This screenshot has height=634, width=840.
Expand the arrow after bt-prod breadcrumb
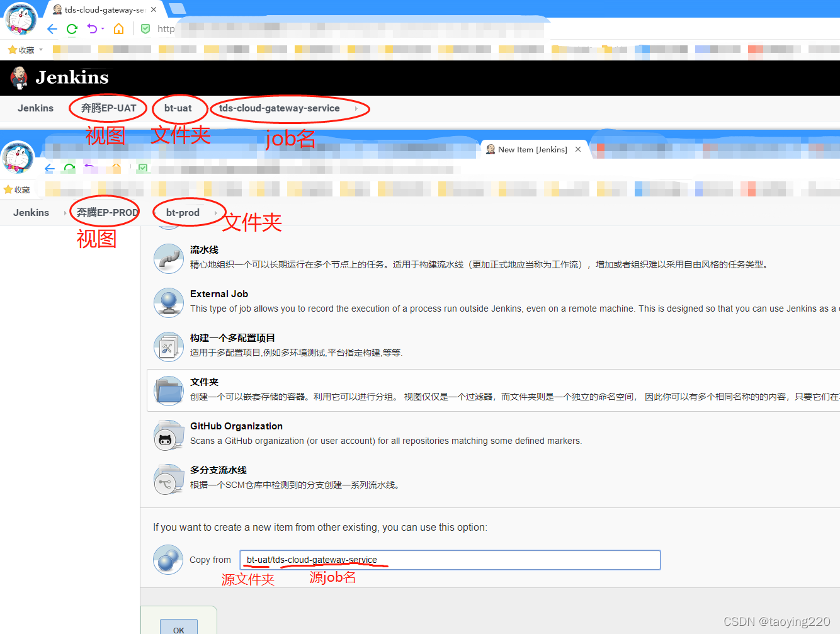216,213
